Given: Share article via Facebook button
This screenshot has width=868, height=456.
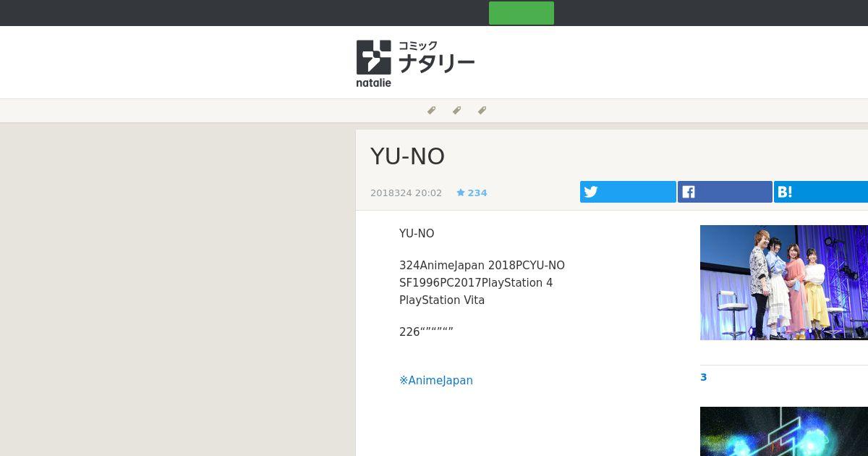Looking at the screenshot, I should coord(725,192).
